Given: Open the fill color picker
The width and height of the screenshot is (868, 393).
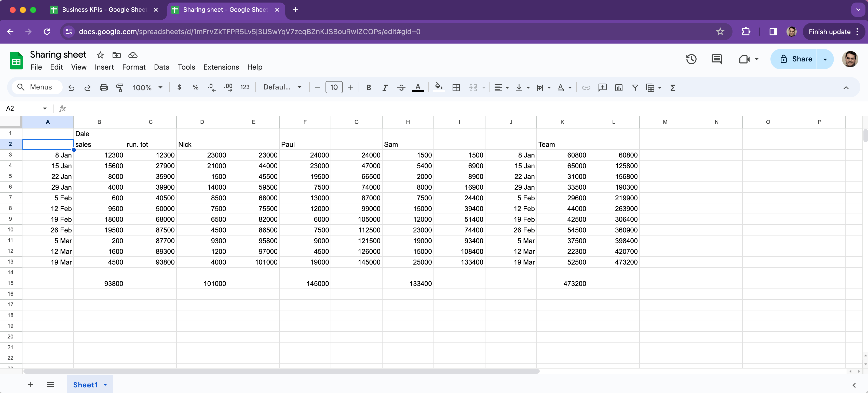Looking at the screenshot, I should 438,88.
